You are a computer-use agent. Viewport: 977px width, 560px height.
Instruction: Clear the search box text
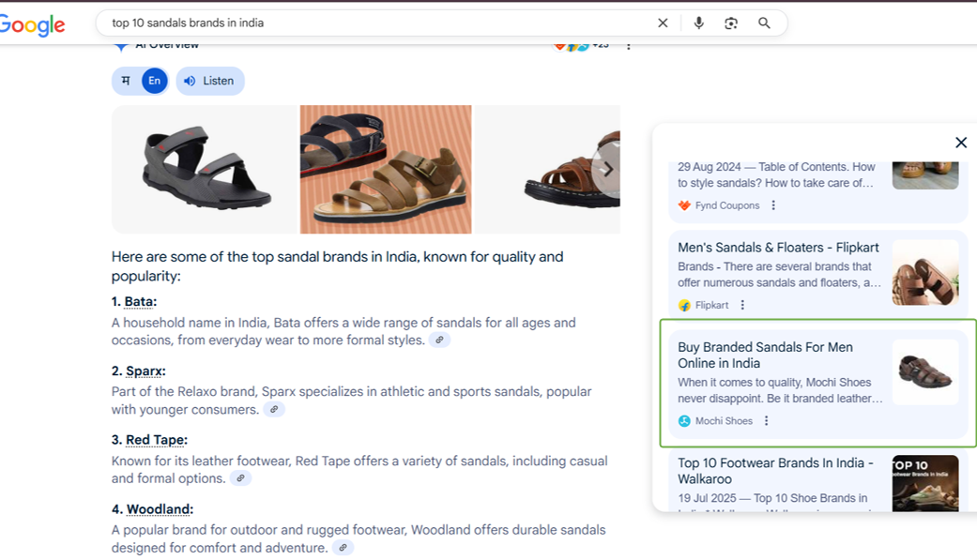[x=663, y=23]
